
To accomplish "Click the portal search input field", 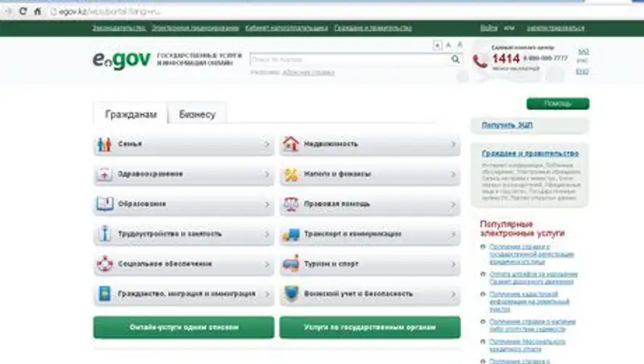I will [350, 60].
